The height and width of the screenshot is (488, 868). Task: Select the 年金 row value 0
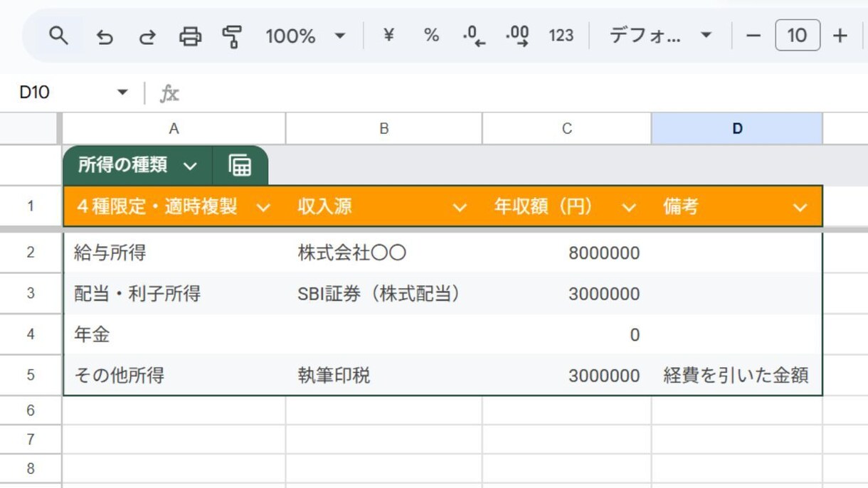pos(567,334)
